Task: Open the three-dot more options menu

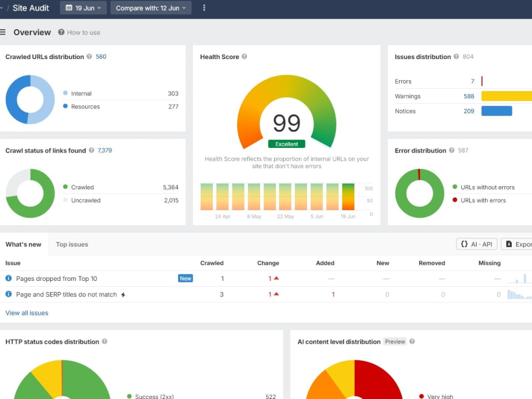Action: [204, 8]
